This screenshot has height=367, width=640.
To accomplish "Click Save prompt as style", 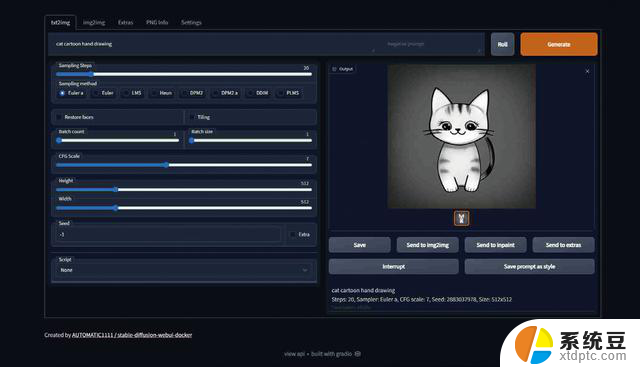I will click(x=529, y=267).
